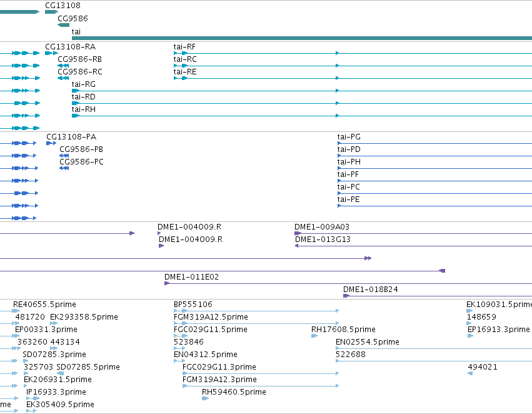Open the CG13108-RA transcript
Screen dimensions: 532x414
coord(70,46)
